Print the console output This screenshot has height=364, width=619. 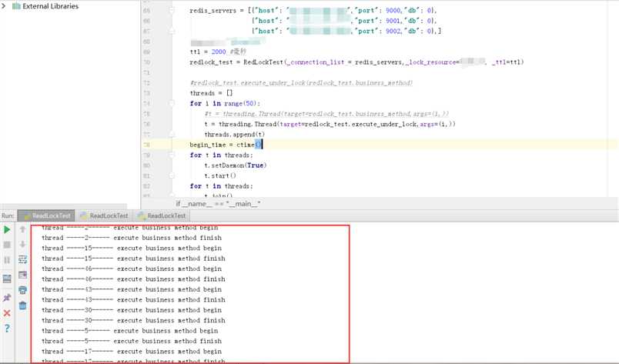click(22, 290)
